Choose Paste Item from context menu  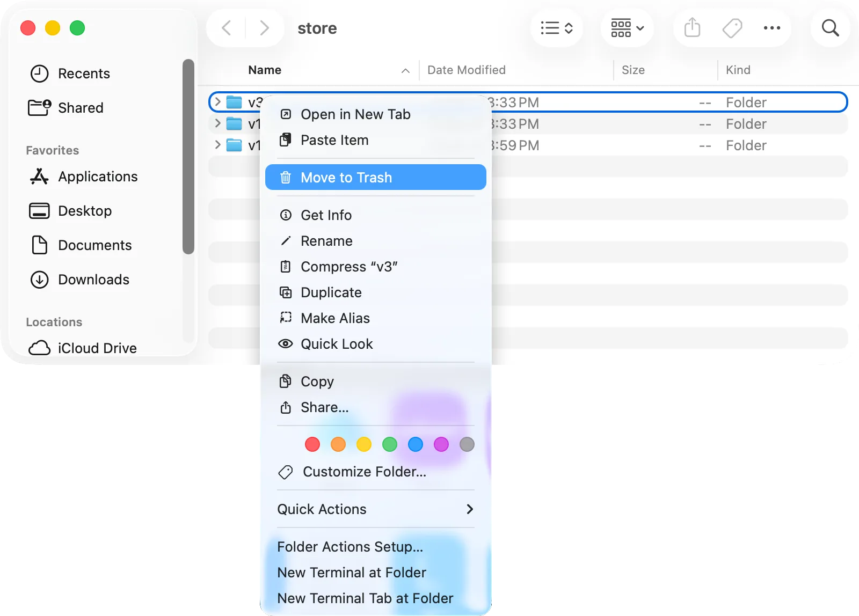(376, 140)
